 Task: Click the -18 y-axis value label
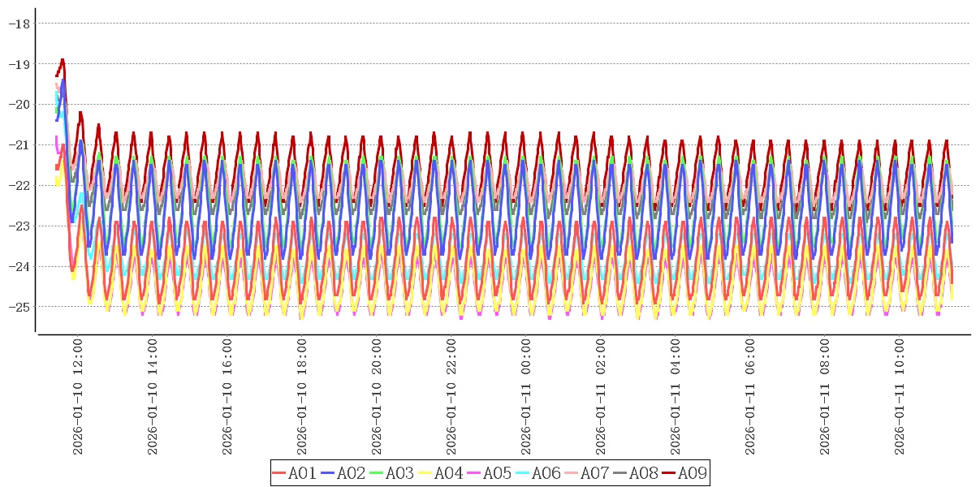click(19, 24)
